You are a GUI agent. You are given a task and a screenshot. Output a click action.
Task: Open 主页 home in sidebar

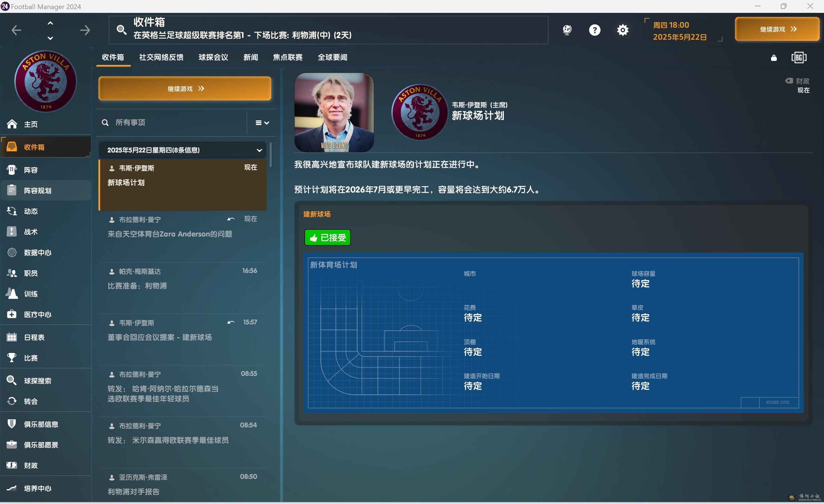pos(45,124)
